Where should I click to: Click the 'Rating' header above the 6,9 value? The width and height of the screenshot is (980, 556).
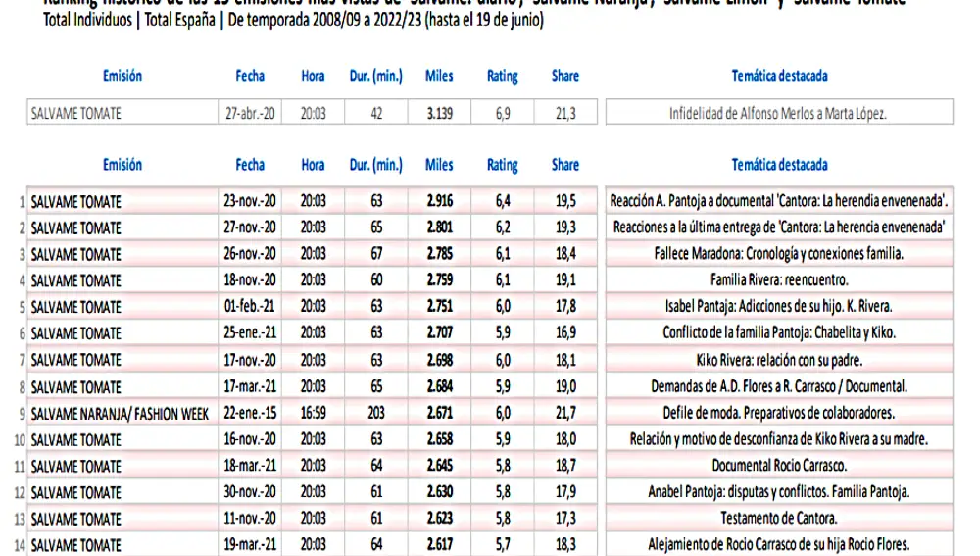tap(503, 76)
